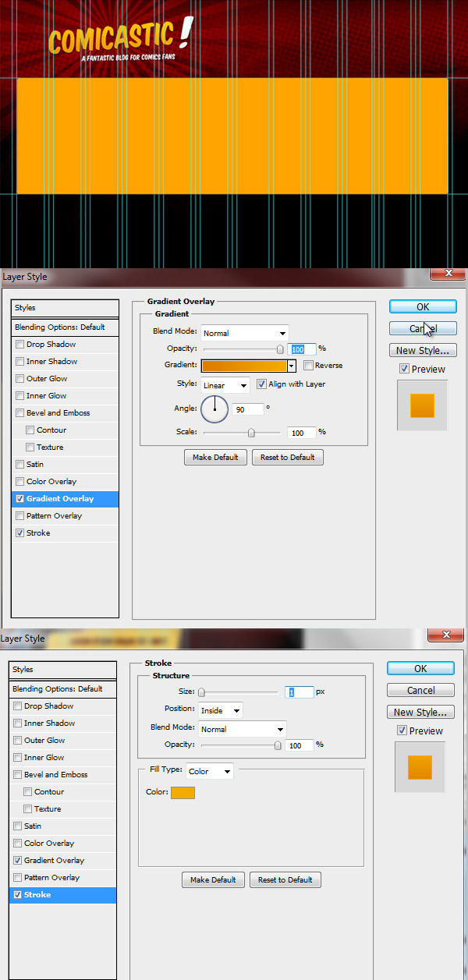468x980 pixels.
Task: Click the orange gradient preview bar
Action: (244, 366)
